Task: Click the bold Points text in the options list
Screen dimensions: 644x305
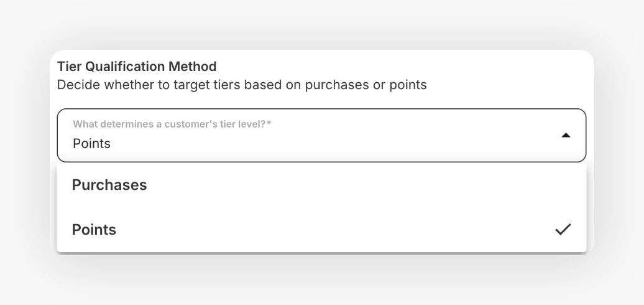Action: [94, 229]
